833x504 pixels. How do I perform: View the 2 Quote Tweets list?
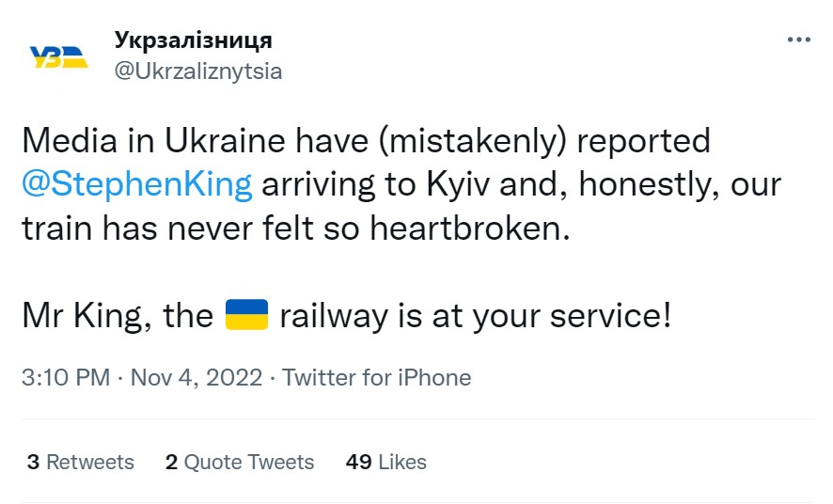[x=239, y=462]
